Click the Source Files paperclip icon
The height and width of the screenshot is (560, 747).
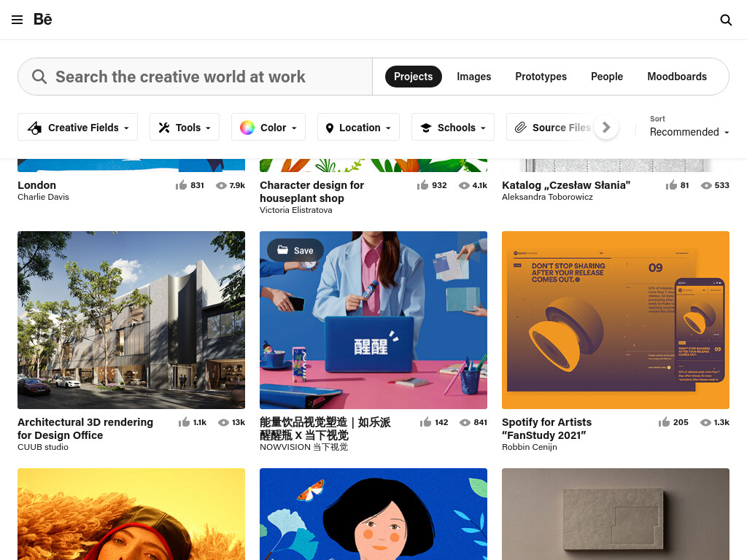[x=520, y=127]
